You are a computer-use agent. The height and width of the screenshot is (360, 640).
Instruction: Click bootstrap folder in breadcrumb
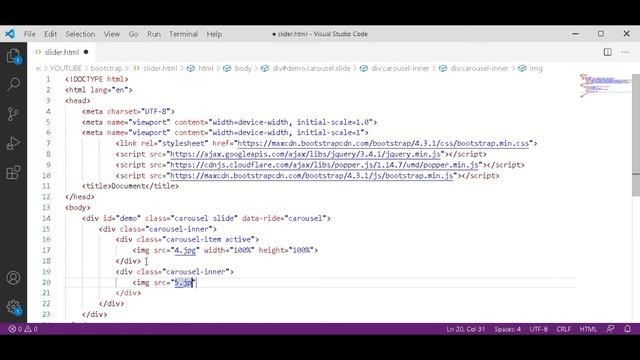pyautogui.click(x=106, y=68)
